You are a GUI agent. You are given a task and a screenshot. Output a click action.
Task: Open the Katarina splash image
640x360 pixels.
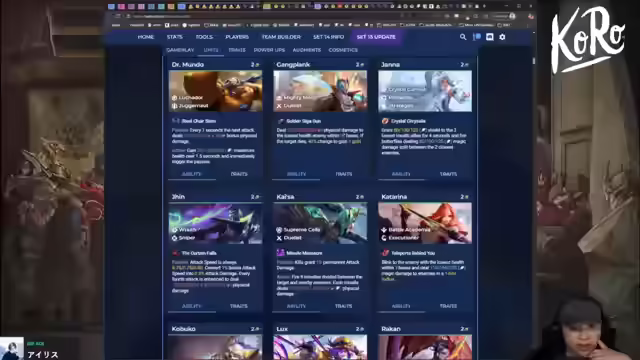[x=425, y=223]
